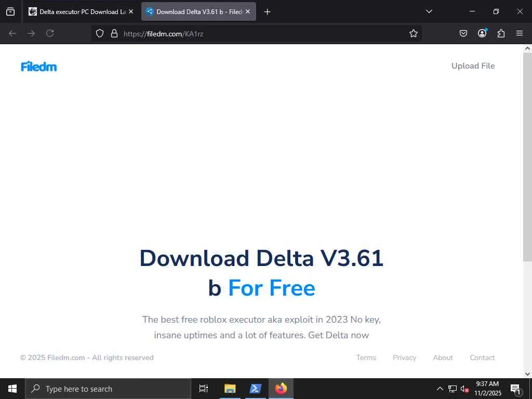Click the taskbar search box
The width and height of the screenshot is (532, 399).
pyautogui.click(x=108, y=389)
